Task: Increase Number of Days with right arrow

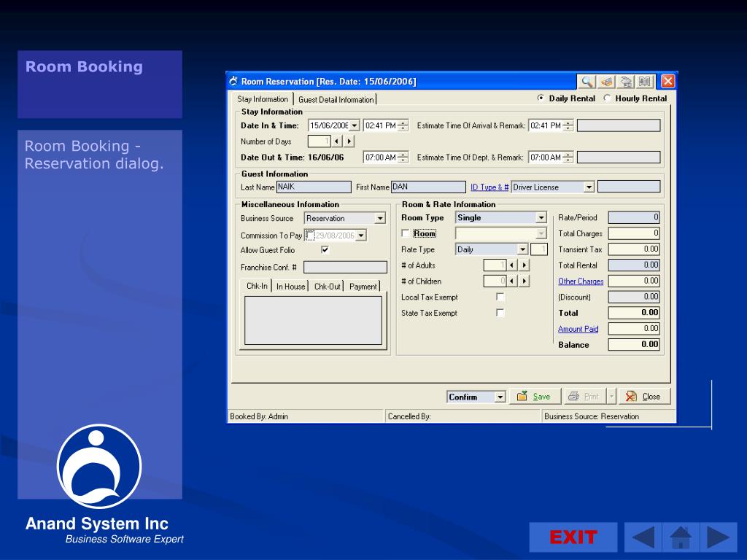Action: [349, 141]
